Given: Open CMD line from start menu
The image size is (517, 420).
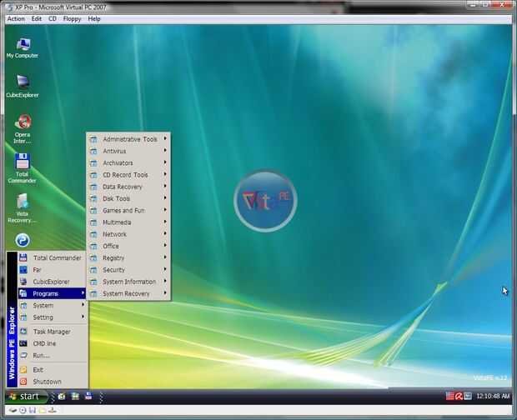Looking at the screenshot, I should coord(53,343).
